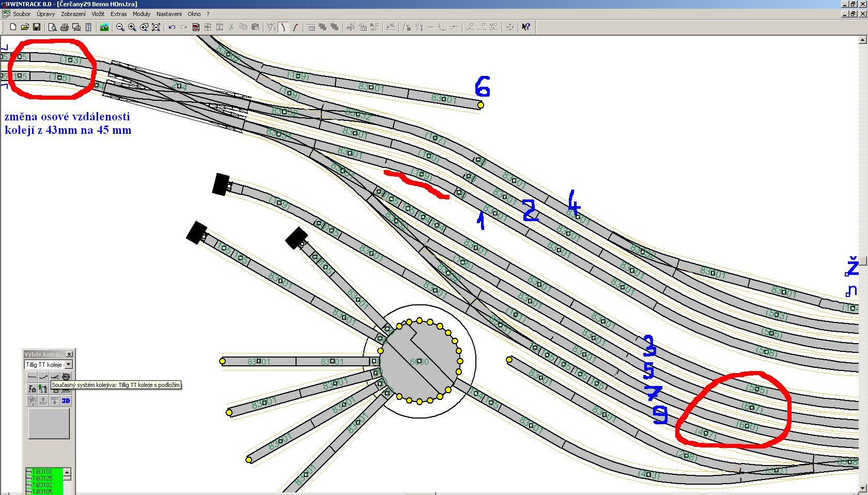Open the Moduly menu
The width and height of the screenshot is (868, 495).
point(142,14)
